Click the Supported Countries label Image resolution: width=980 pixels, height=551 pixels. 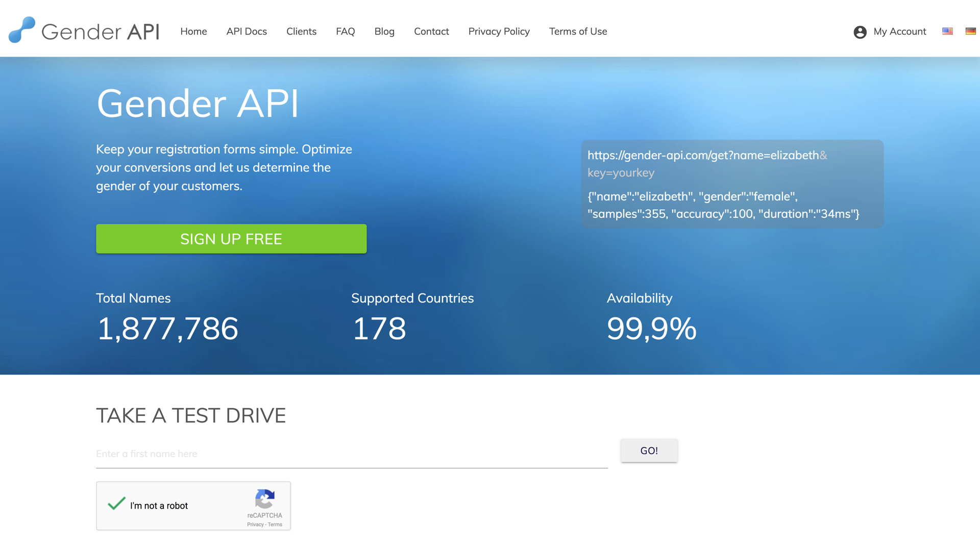click(412, 298)
